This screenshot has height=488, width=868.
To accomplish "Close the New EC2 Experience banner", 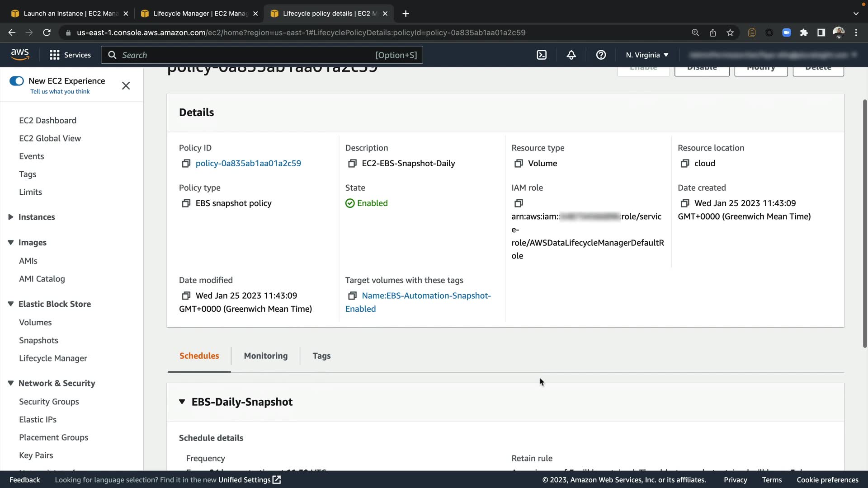I will click(126, 86).
